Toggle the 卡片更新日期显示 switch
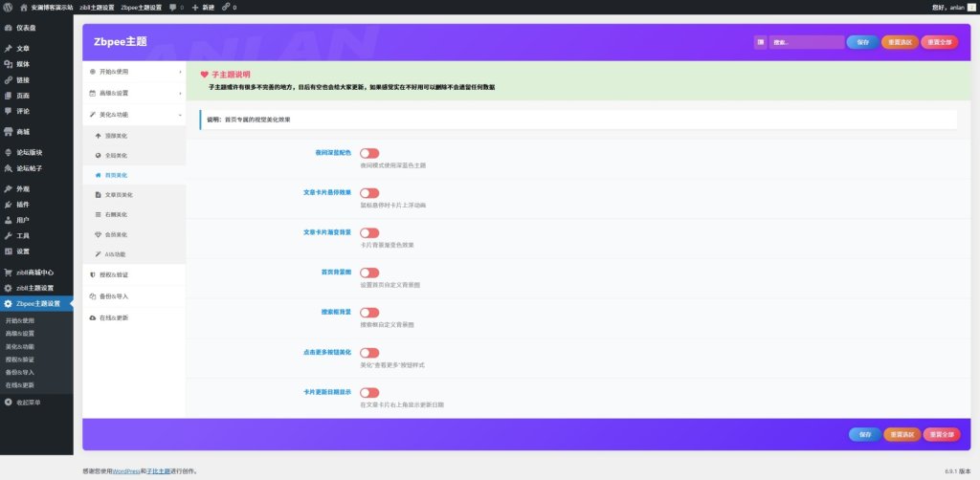The width and height of the screenshot is (980, 480). [x=369, y=392]
